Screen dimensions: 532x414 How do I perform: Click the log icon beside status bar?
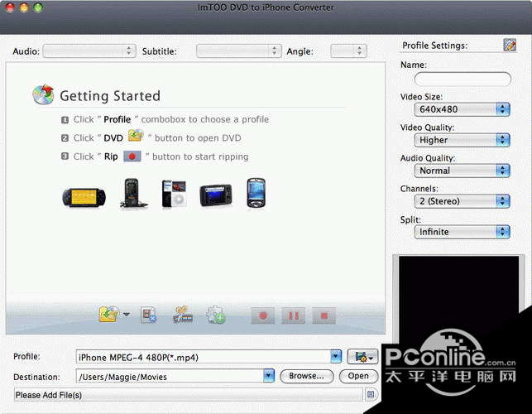pos(371,394)
